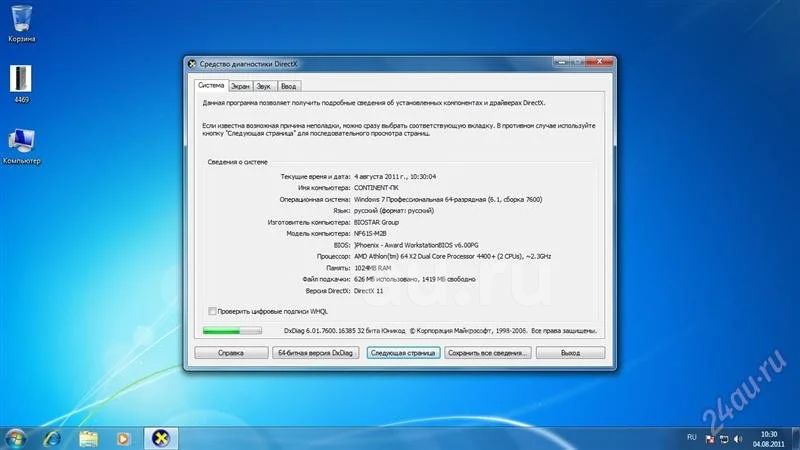The width and height of the screenshot is (800, 450).
Task: Click the Windows 7 operating system value
Action: tap(448, 199)
